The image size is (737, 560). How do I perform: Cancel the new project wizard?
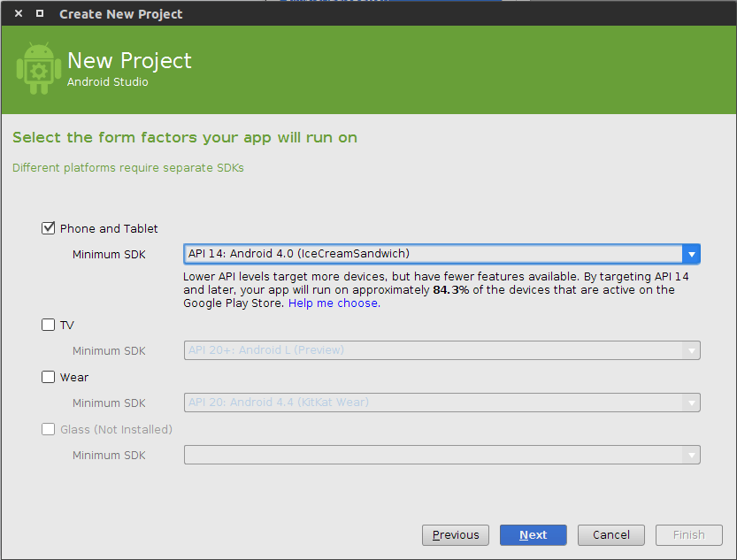pyautogui.click(x=611, y=535)
